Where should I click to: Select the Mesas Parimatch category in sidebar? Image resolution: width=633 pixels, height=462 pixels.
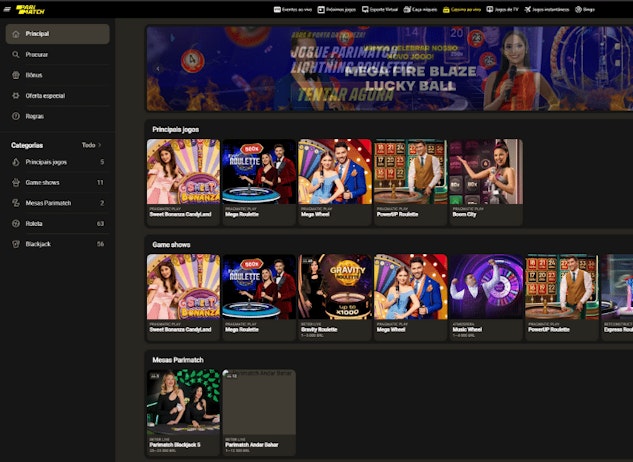57,203
